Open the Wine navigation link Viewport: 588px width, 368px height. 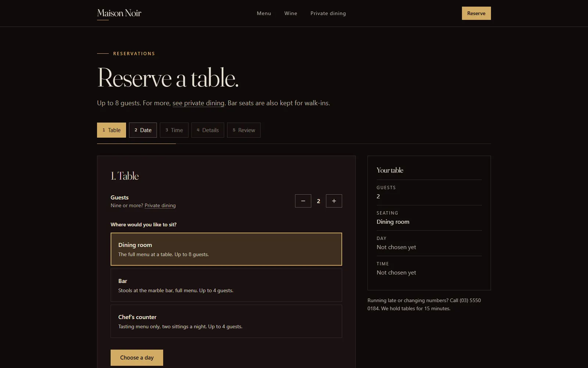point(291,13)
